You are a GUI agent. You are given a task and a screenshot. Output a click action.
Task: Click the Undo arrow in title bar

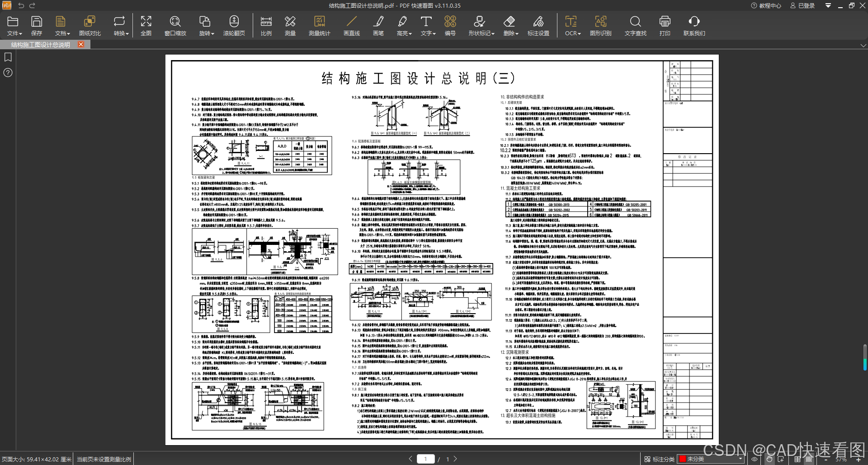[21, 5]
